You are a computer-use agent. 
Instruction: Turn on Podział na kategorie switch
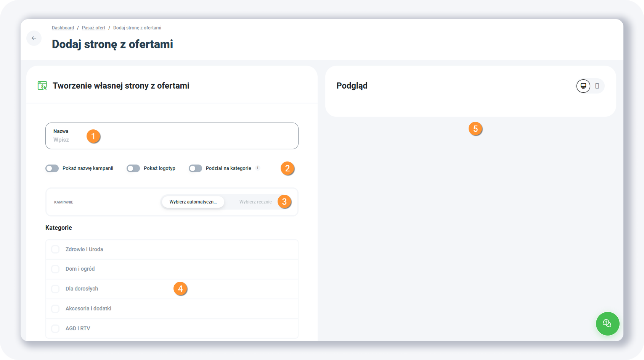[196, 168]
